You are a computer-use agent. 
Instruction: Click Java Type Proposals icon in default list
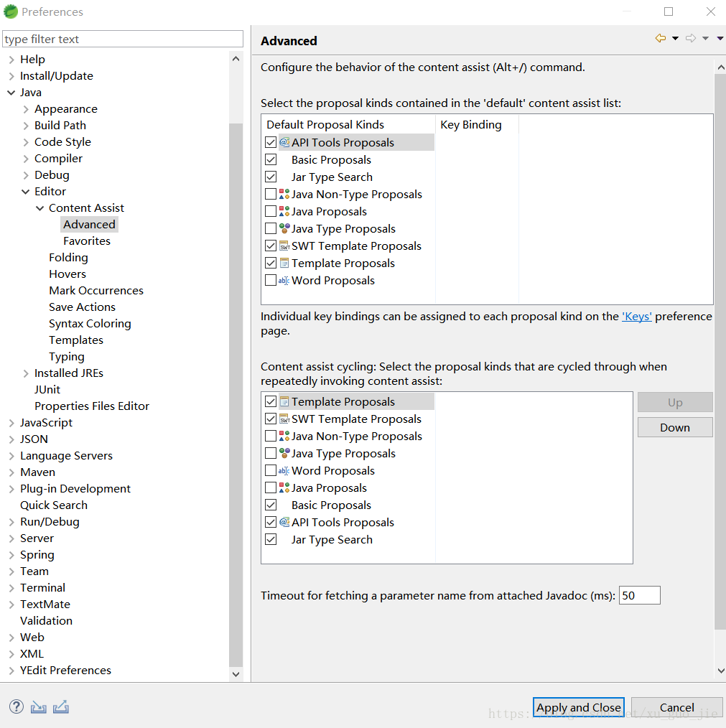tap(284, 228)
